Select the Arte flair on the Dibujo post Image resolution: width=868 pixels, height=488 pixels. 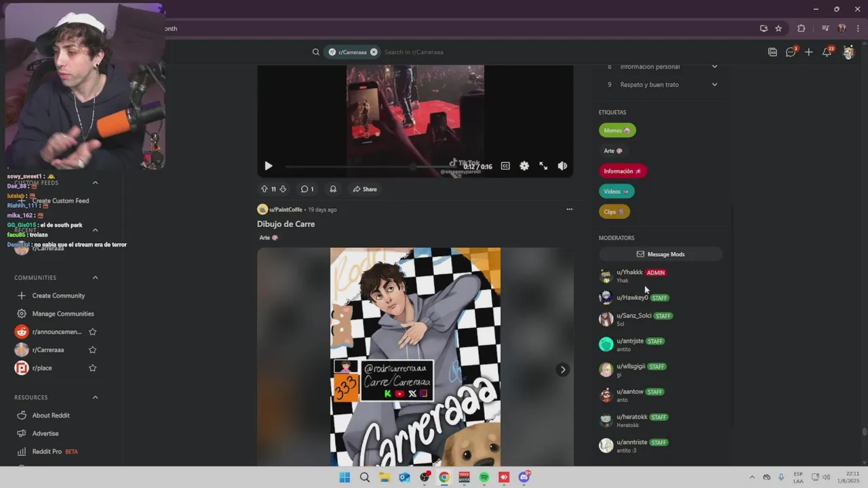[x=269, y=238]
